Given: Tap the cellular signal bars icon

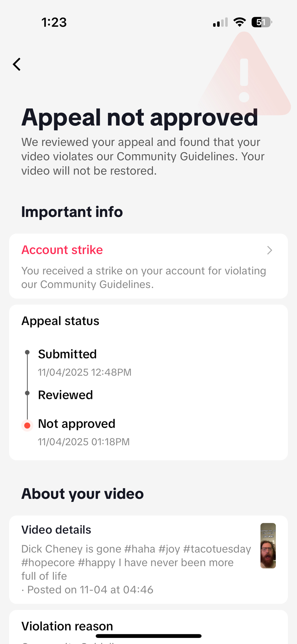Looking at the screenshot, I should click(x=220, y=23).
